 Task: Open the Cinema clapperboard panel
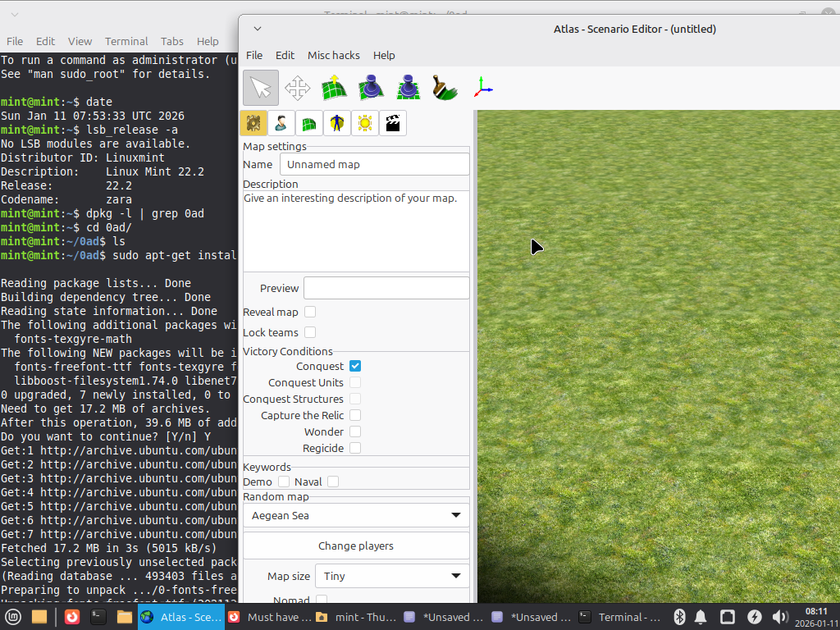tap(393, 123)
